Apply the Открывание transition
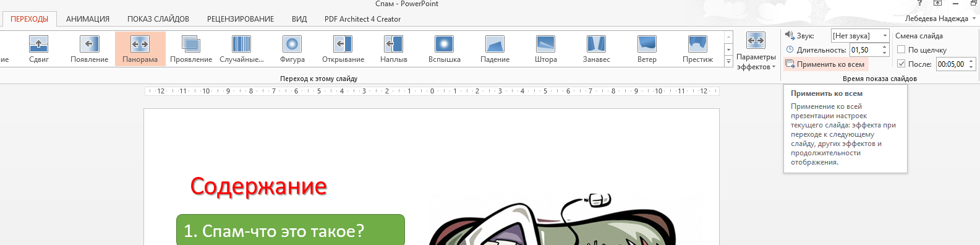The width and height of the screenshot is (980, 245). tap(343, 49)
